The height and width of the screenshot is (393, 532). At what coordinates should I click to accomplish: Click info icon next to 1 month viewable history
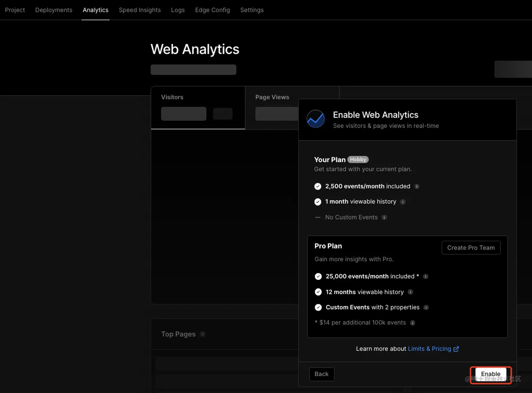click(x=403, y=202)
